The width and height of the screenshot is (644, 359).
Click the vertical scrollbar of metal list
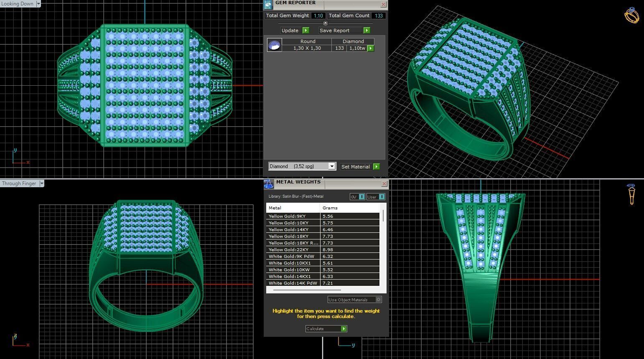[x=383, y=215]
